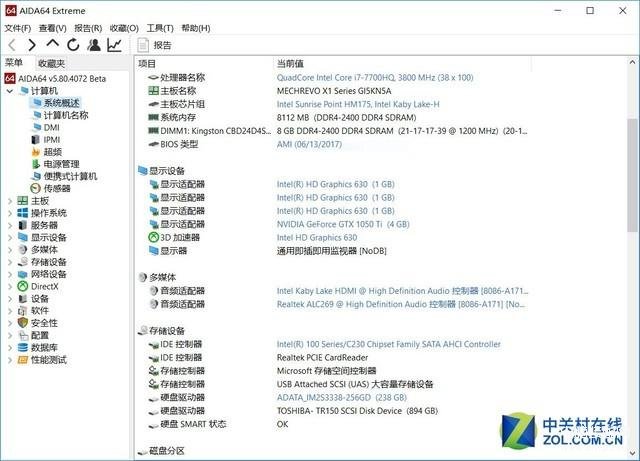
Task: Click the 性能测试 benchmark icon in tree
Action: (22, 359)
